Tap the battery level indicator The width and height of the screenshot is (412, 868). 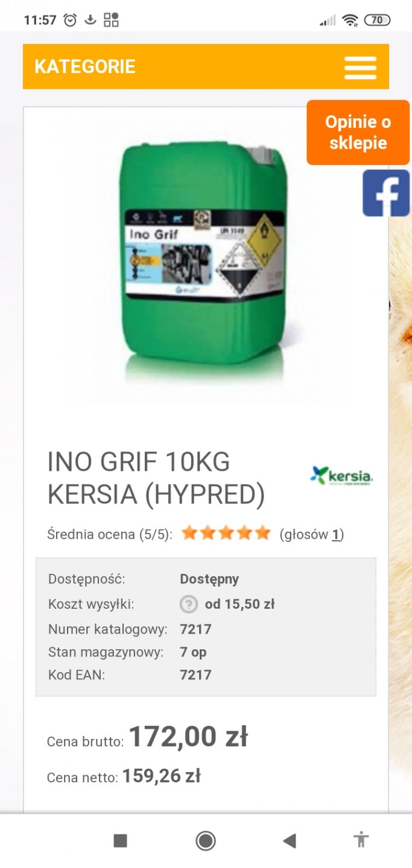pos(377,20)
